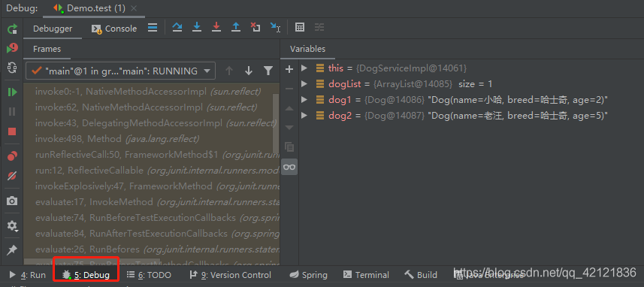The height and width of the screenshot is (287, 644).
Task: Move watch up triangle icon
Action: [289, 108]
